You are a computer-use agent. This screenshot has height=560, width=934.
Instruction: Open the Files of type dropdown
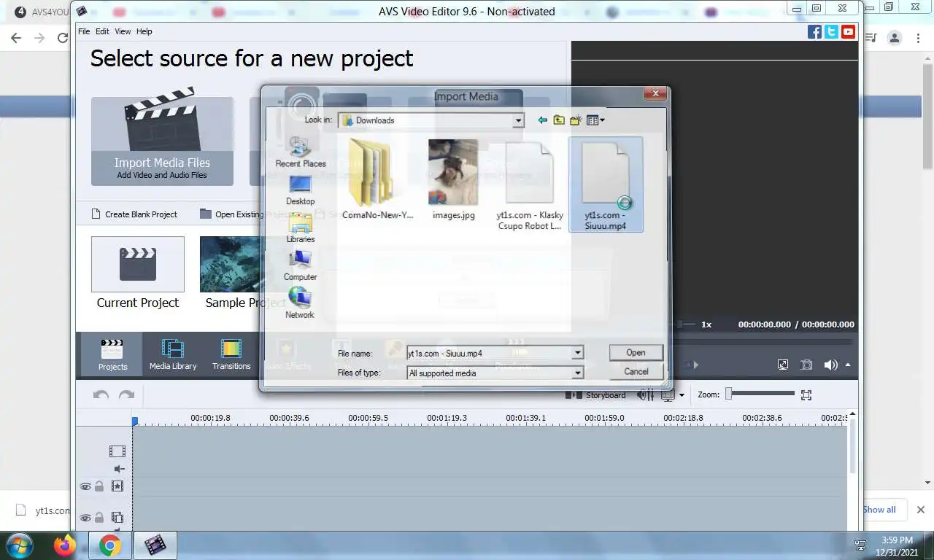577,373
